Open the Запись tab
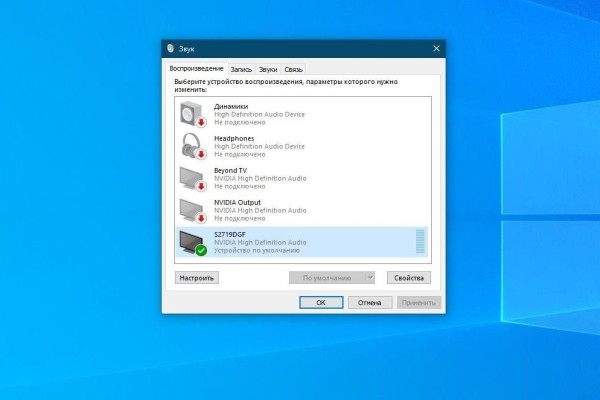The width and height of the screenshot is (600, 400). 241,69
